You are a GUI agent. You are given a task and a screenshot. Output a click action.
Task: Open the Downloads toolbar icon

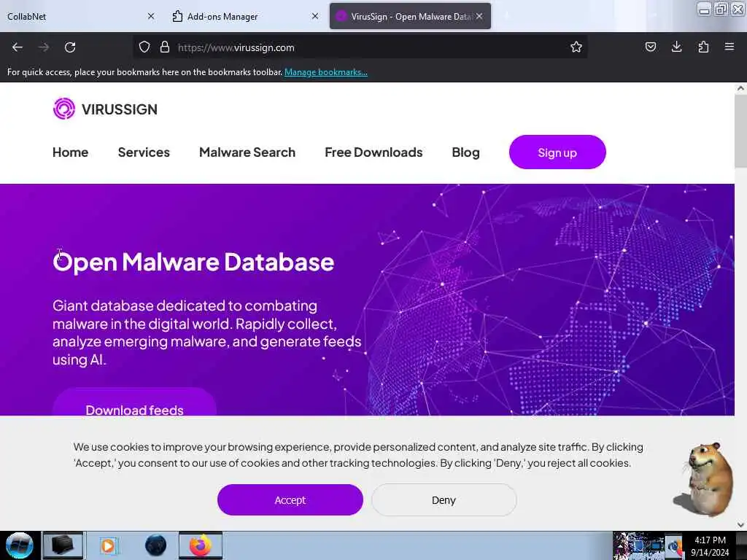pos(676,47)
